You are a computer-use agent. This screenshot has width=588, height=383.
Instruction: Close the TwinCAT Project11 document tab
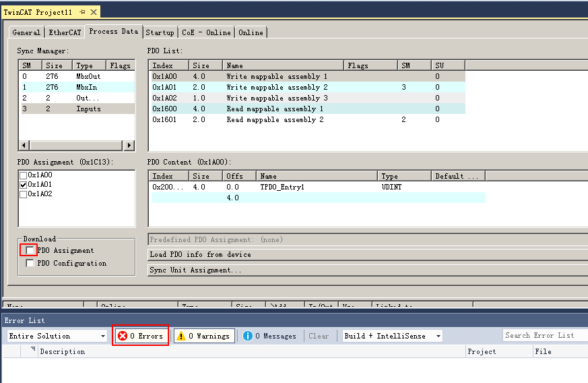click(x=92, y=12)
